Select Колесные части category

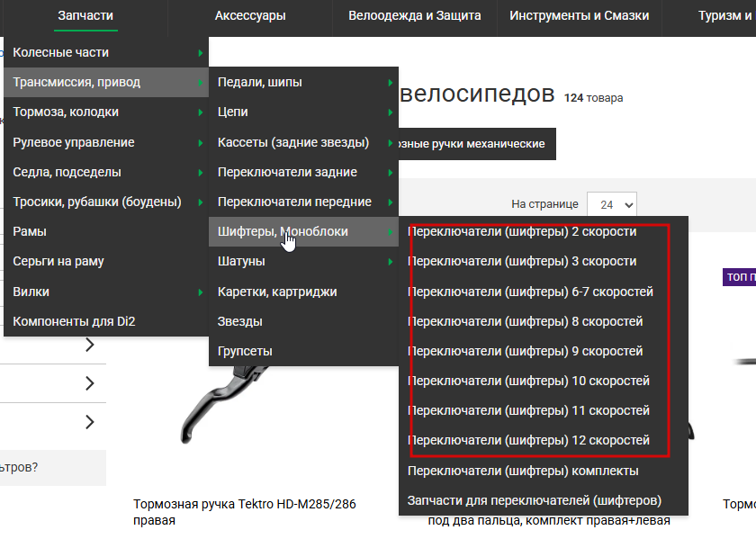click(106, 52)
